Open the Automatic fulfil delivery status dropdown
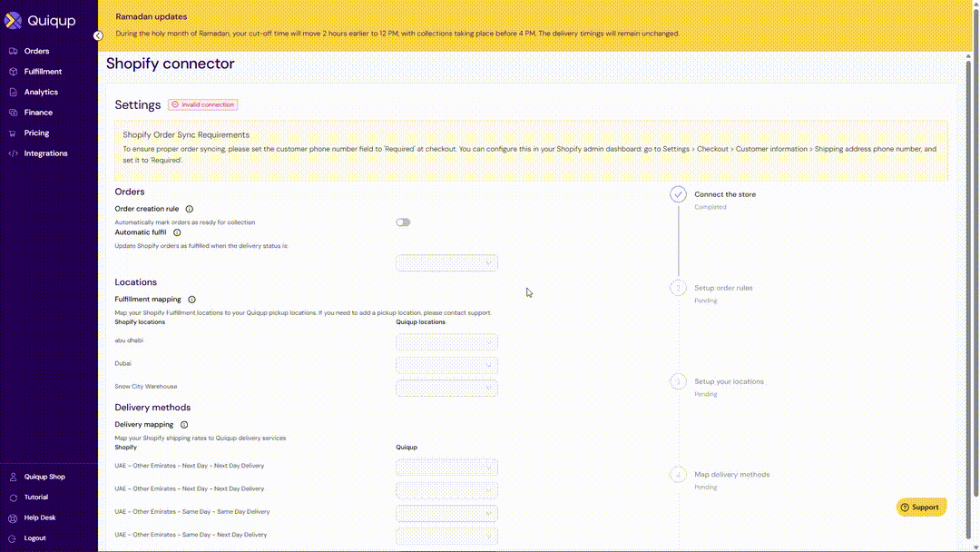 pos(446,263)
